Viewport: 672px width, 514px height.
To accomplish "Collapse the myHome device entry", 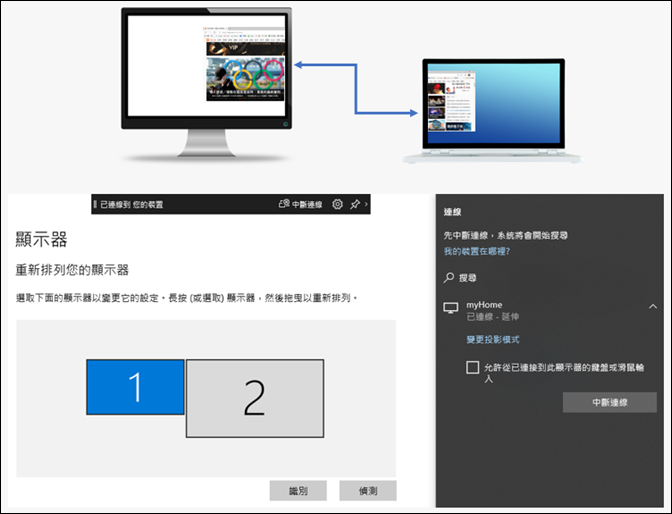I will tap(653, 306).
